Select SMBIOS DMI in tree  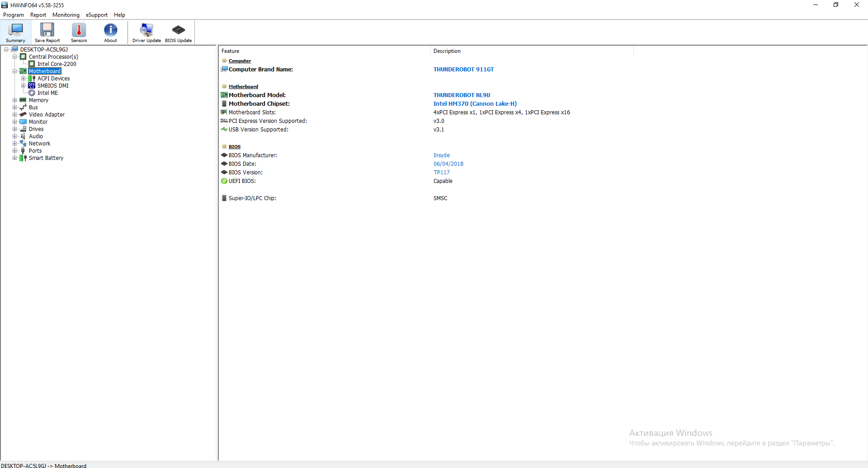tap(53, 86)
